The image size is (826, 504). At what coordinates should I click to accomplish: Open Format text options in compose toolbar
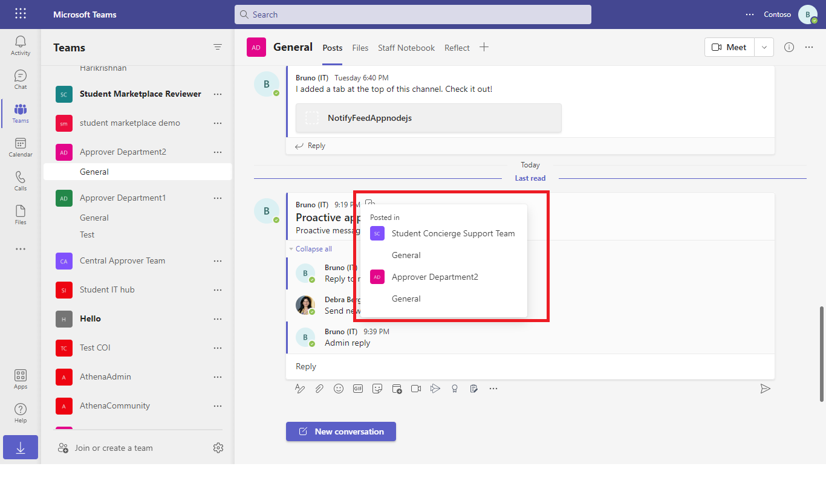tap(300, 389)
